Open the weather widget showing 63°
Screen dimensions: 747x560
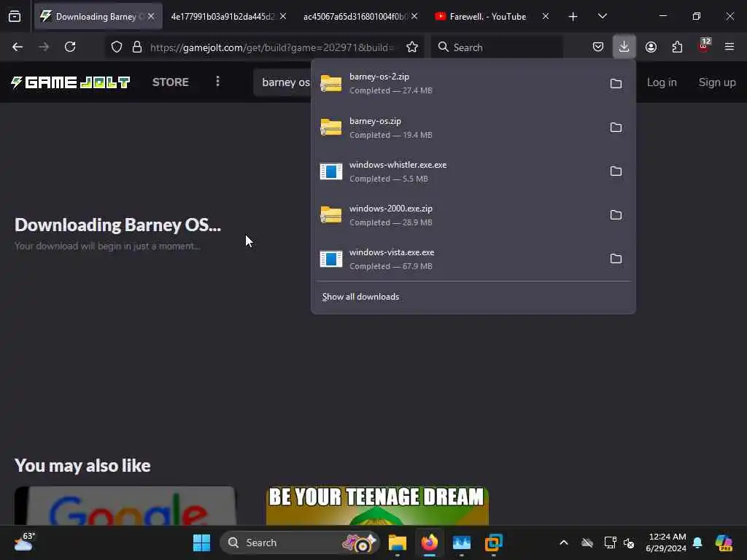coord(24,542)
